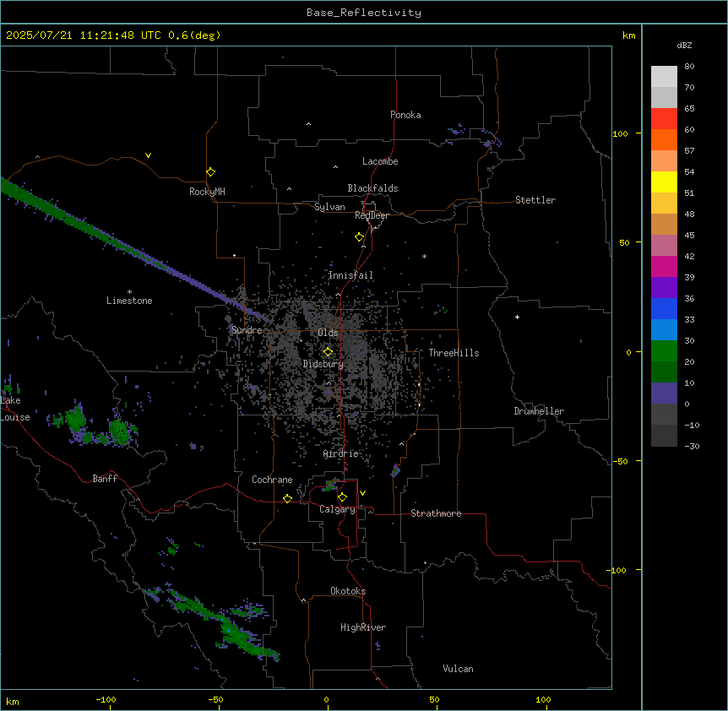Viewport: 728px width, 711px height.
Task: Select the white plus marker north of Drumheller
Action: [x=517, y=317]
